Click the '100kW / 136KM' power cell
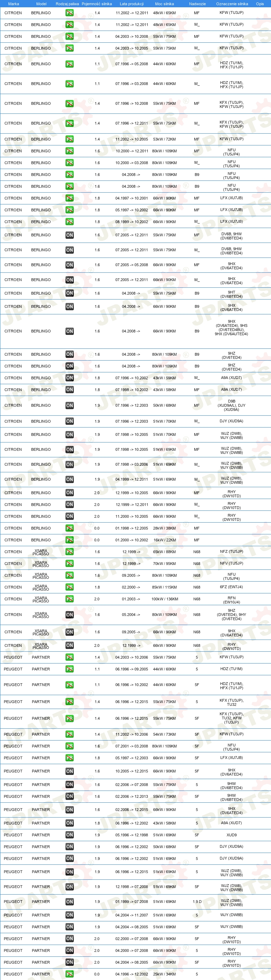 pos(165,599)
